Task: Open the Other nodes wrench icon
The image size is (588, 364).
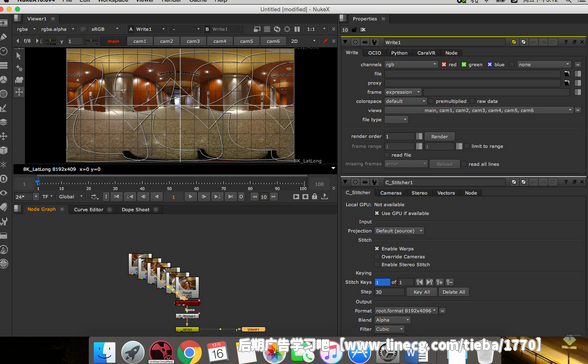Action: [x=4, y=222]
